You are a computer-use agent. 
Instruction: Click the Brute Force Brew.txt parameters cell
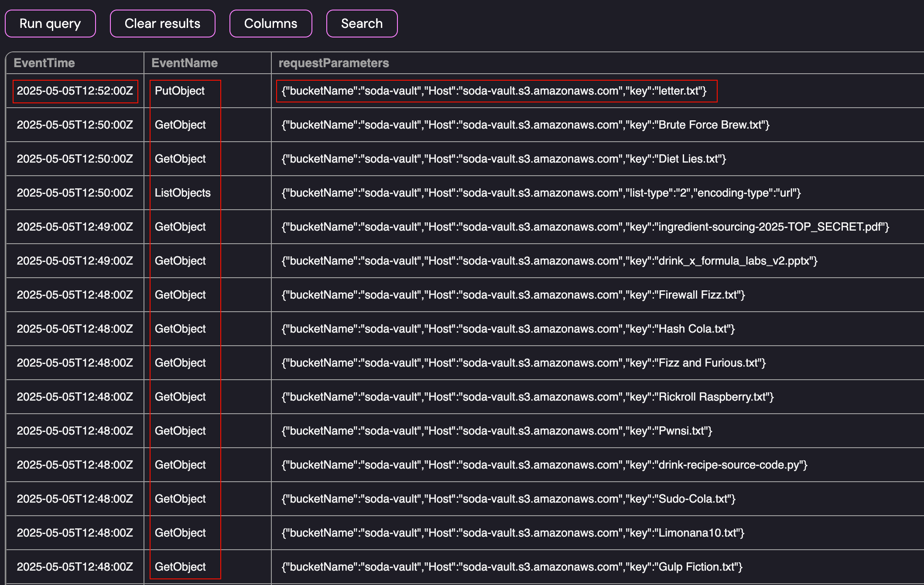coord(525,125)
